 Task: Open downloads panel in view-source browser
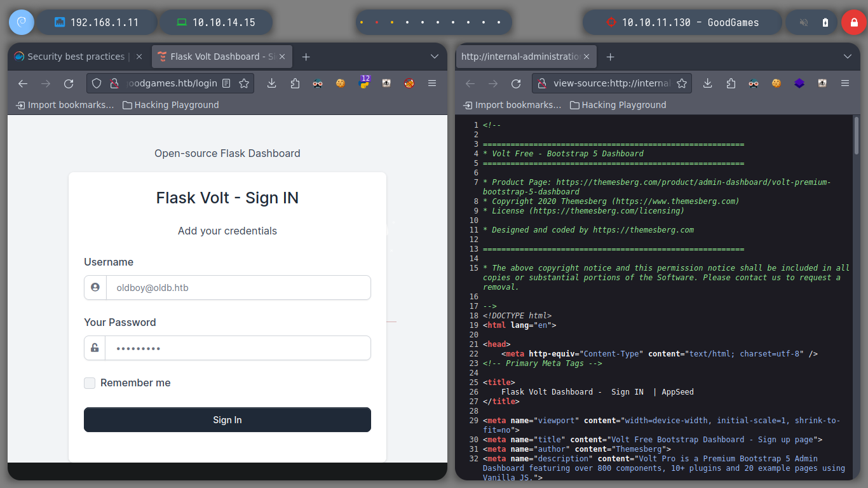[x=708, y=83]
